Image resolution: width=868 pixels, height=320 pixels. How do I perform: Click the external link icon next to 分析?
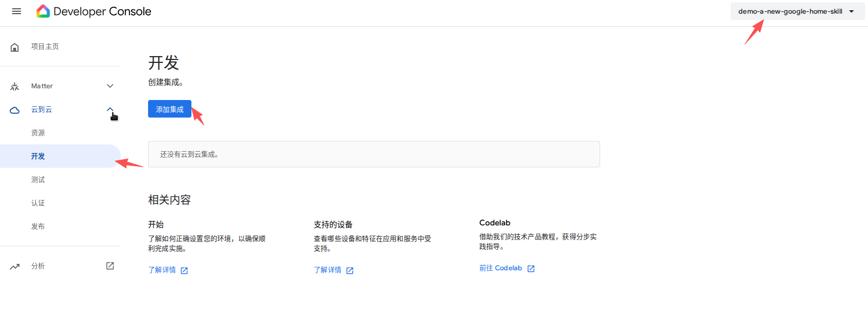[x=110, y=266]
